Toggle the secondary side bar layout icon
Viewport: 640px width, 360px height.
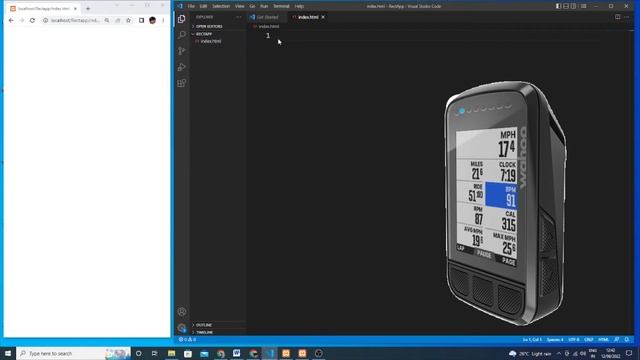573,6
